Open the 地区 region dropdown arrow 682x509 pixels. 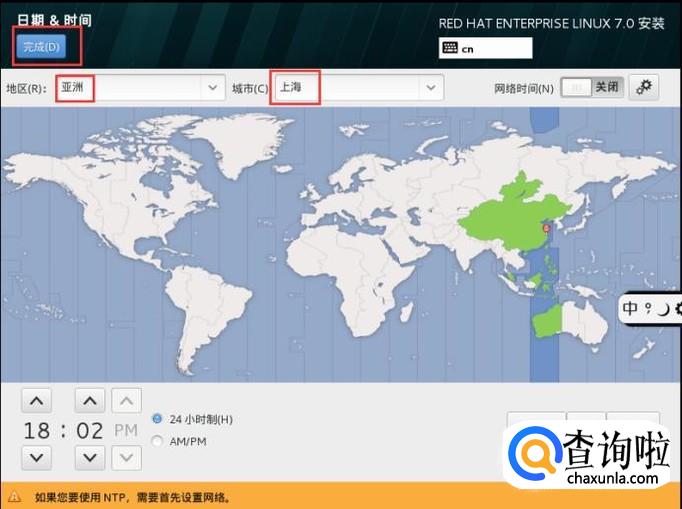212,87
